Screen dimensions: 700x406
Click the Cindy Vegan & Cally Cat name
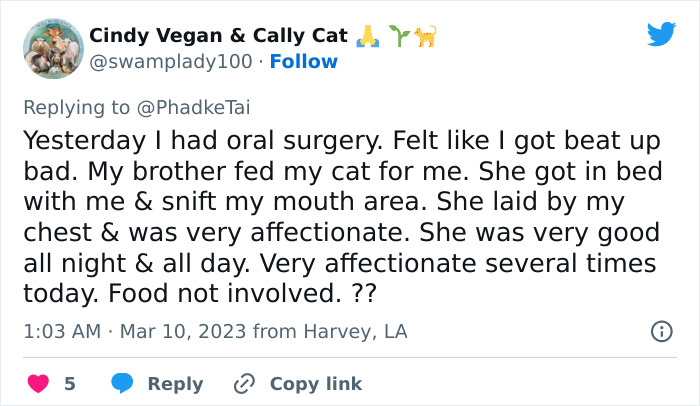coord(218,37)
